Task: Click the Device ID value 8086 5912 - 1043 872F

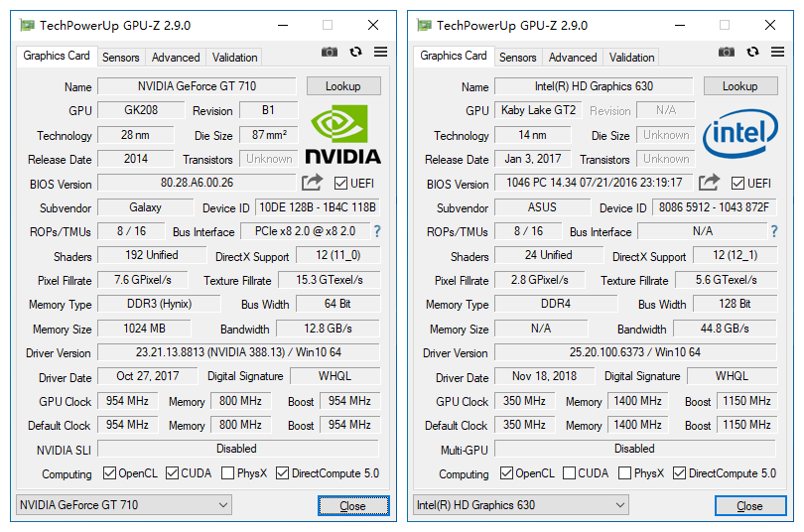Action: [715, 207]
